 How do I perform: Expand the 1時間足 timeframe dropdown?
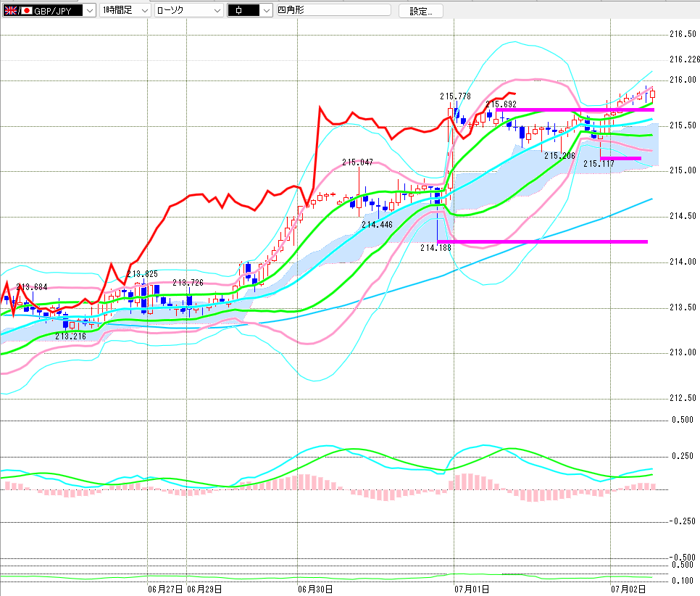(x=145, y=11)
